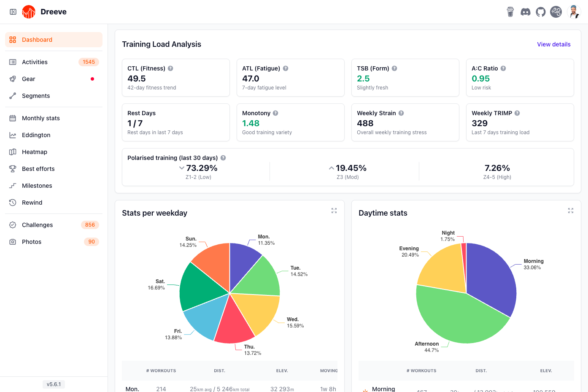This screenshot has width=588, height=392.
Task: Show help for Weekly Strain
Action: pyautogui.click(x=401, y=113)
